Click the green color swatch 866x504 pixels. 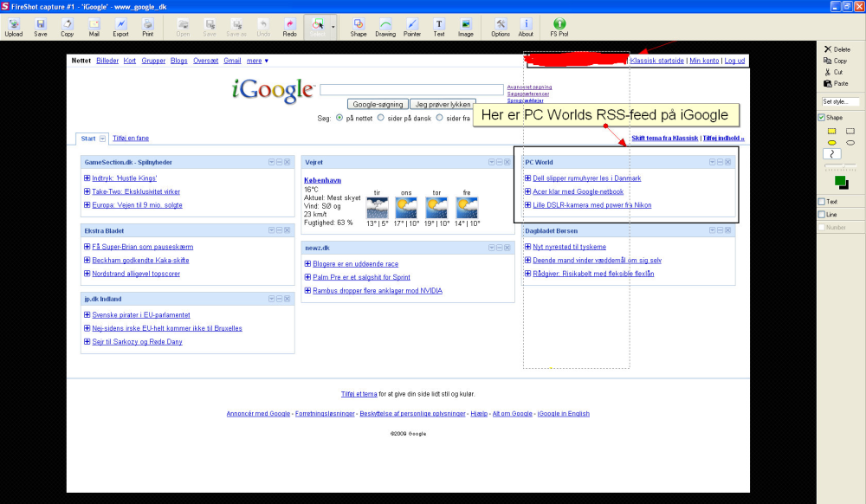pyautogui.click(x=841, y=181)
